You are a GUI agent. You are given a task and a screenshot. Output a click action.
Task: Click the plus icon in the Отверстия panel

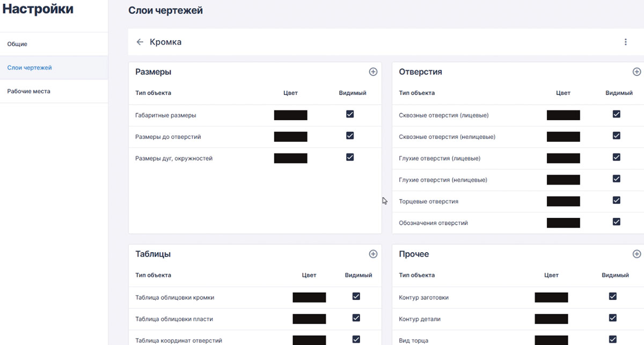[636, 71]
